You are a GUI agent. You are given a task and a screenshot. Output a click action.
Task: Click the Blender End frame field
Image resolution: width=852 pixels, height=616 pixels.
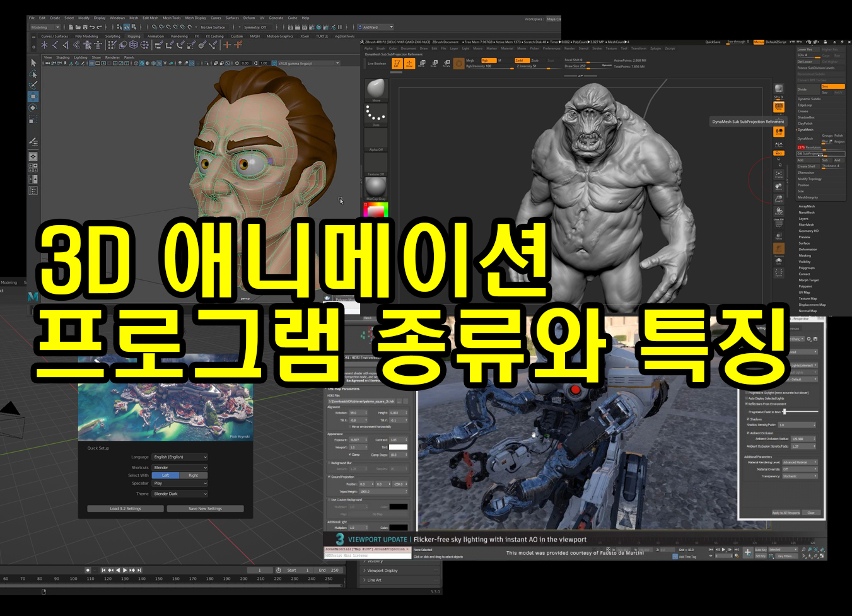(x=329, y=570)
